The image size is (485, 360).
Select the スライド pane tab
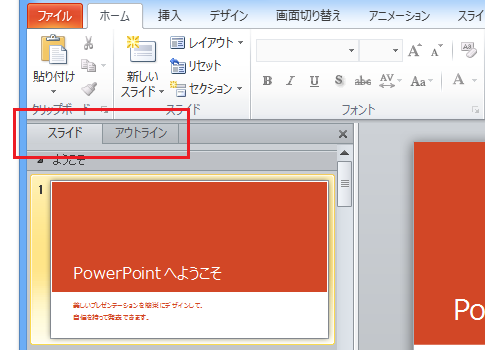(65, 133)
